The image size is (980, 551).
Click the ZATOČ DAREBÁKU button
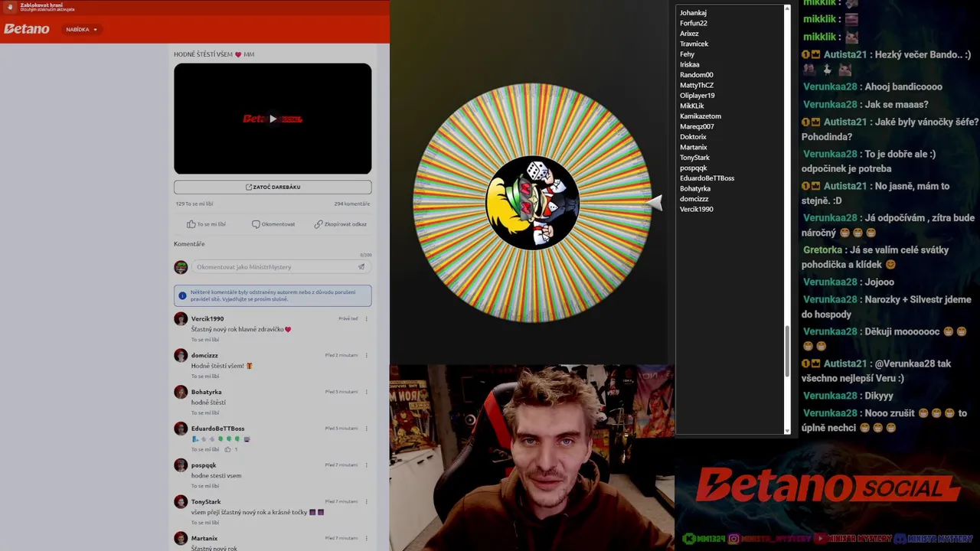click(x=273, y=187)
